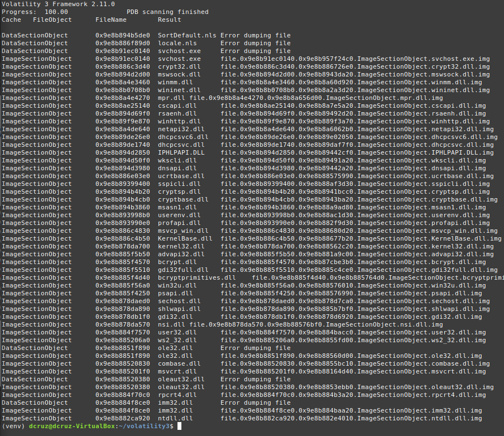Click the 'Result' column header
The width and height of the screenshot is (504, 436).
169,20
